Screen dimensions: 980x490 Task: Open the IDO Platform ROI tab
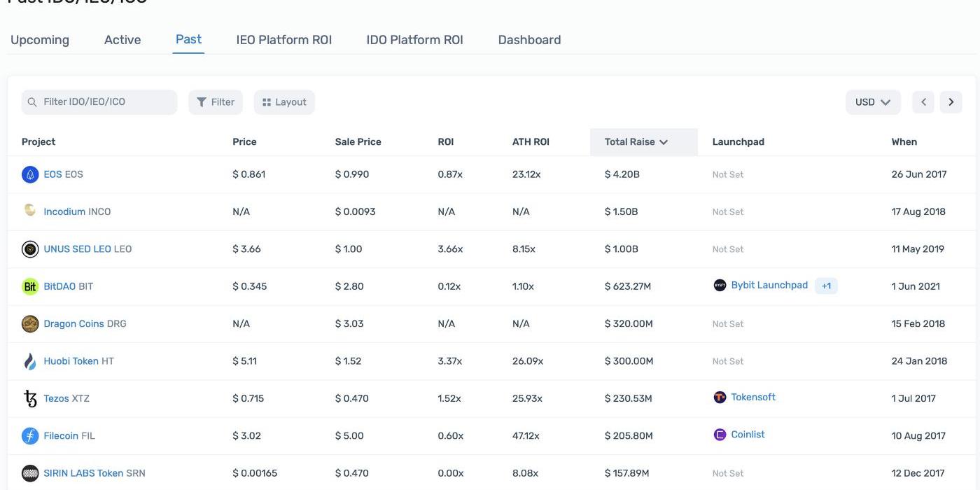[415, 40]
